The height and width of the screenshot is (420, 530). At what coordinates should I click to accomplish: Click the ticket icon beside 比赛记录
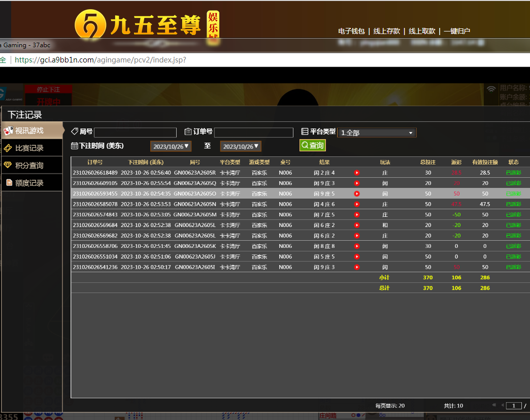tap(8, 148)
